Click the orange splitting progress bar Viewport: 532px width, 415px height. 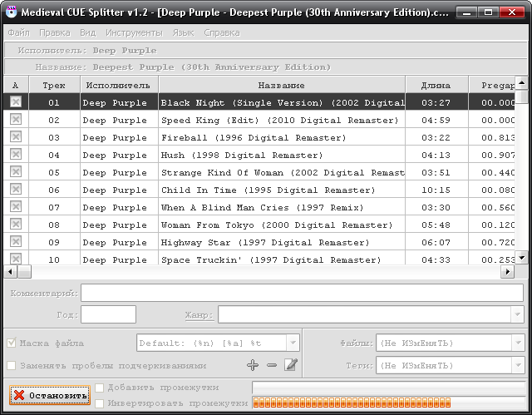point(389,403)
